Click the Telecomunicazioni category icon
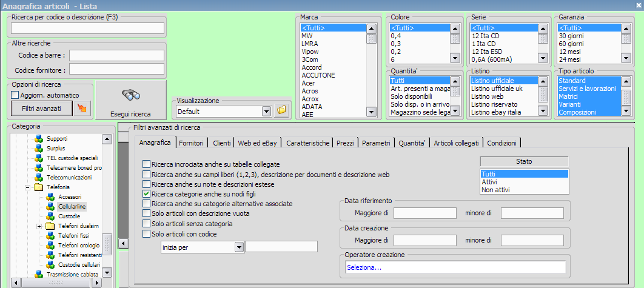 [39, 178]
